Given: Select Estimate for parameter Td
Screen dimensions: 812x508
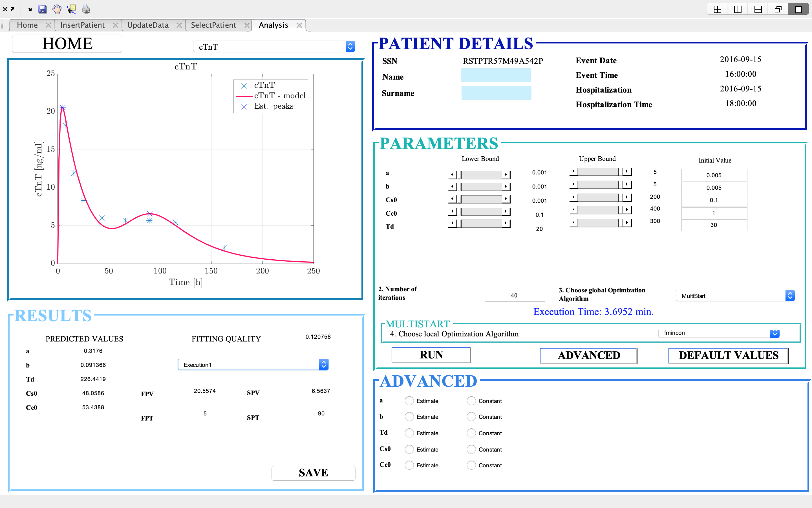Looking at the screenshot, I should click(409, 433).
